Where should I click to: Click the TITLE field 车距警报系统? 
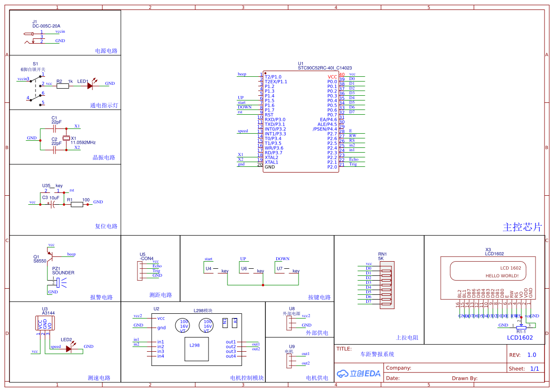tap(377, 354)
